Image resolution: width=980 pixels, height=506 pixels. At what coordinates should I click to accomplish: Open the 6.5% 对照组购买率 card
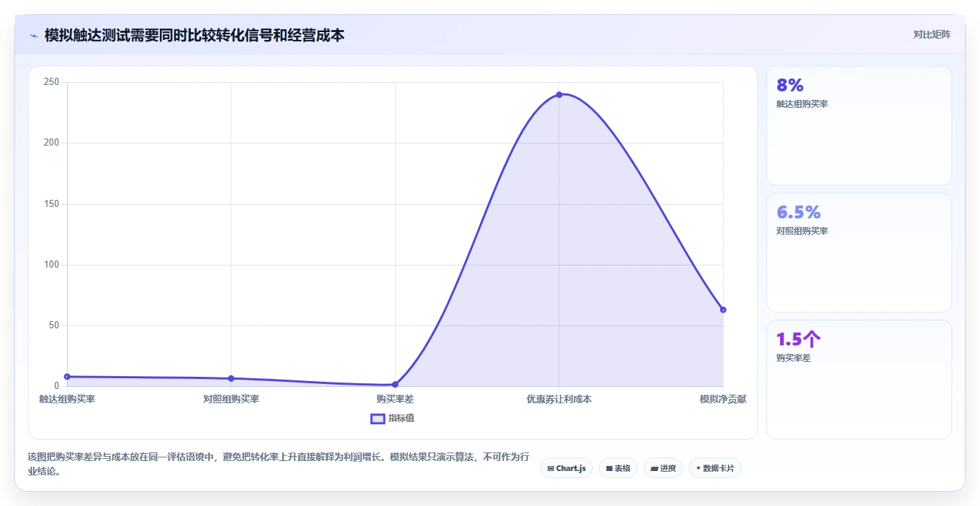click(859, 253)
